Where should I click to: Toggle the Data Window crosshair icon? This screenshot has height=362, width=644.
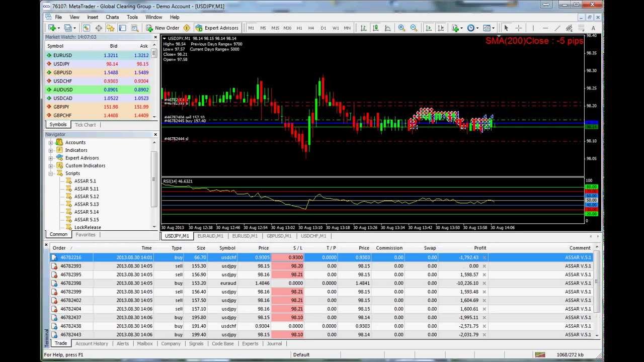click(x=99, y=28)
